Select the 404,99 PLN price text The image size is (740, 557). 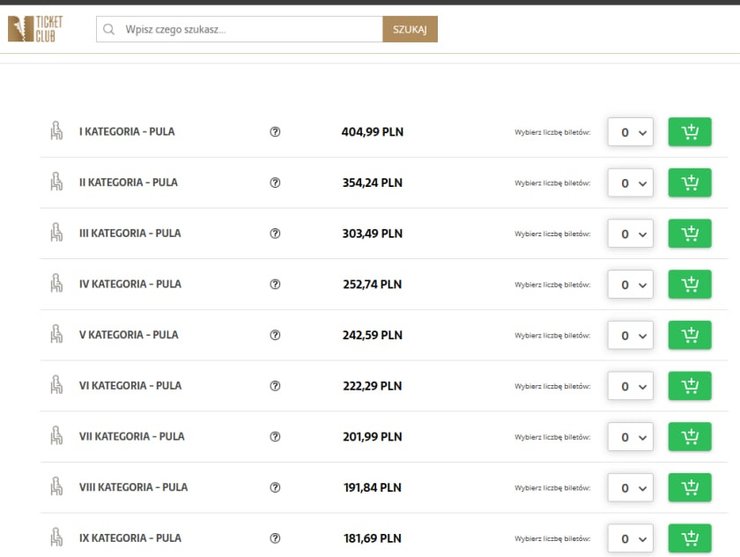[372, 132]
